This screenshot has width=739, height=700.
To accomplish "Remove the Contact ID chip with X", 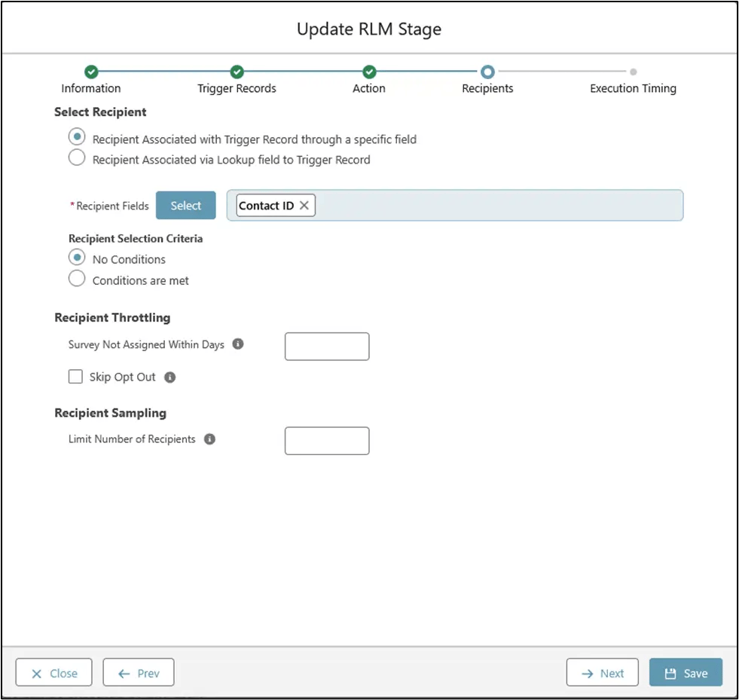I will [x=304, y=206].
